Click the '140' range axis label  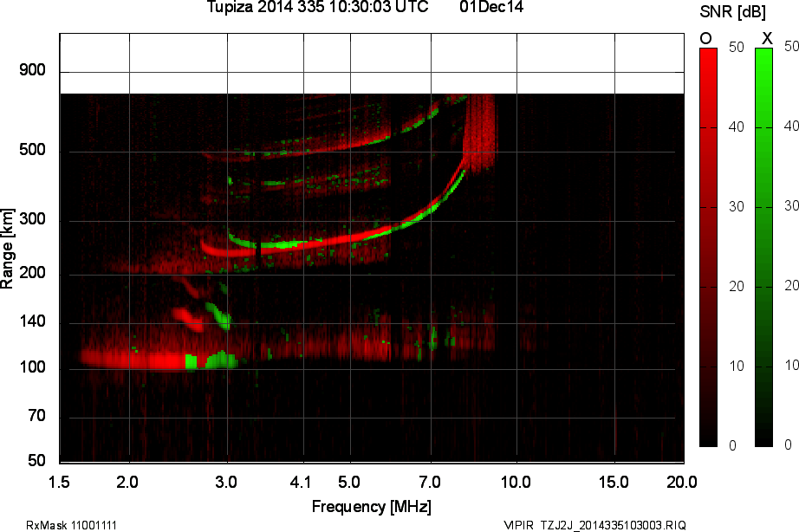coord(32,321)
